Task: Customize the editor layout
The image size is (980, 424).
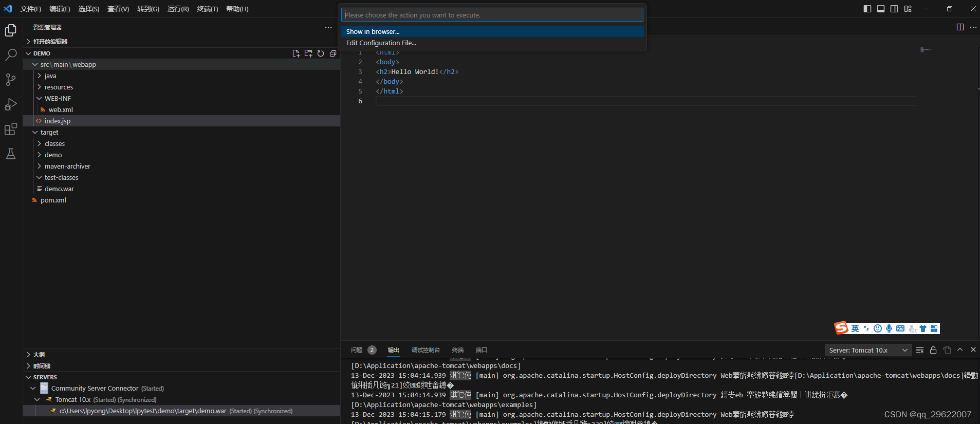Action: (x=908, y=9)
